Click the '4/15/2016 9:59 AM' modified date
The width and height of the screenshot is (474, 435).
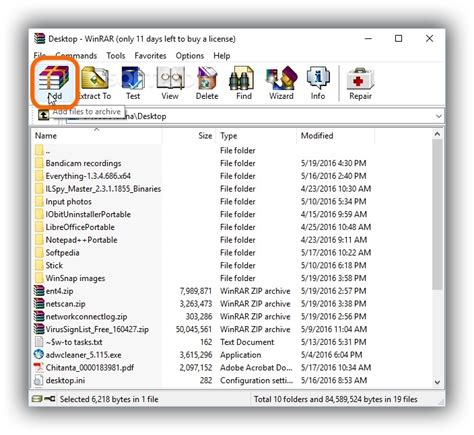[x=334, y=214]
